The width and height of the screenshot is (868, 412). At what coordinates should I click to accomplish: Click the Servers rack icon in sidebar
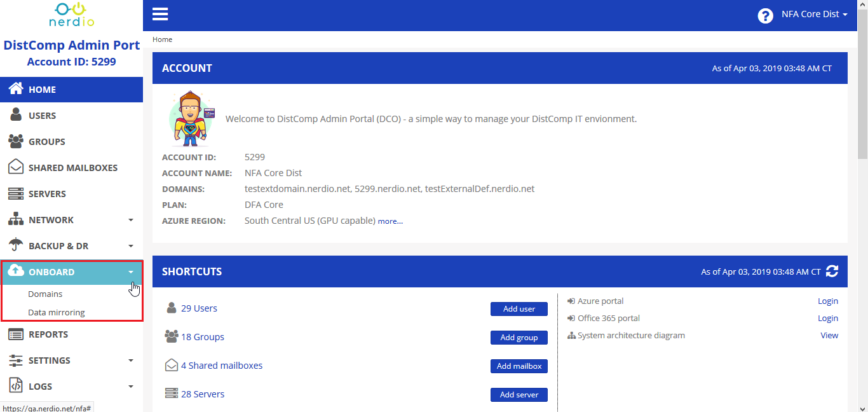pos(16,193)
